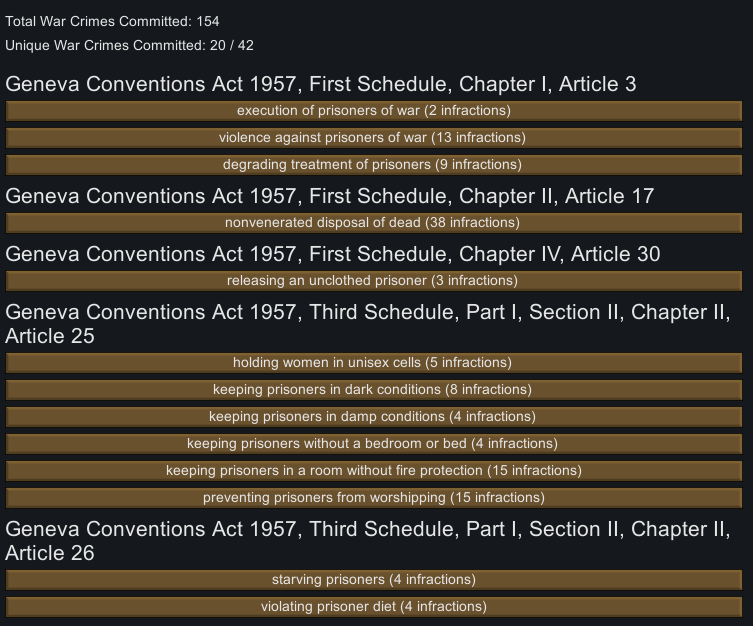Select keeping prisoners in damp conditions entry
Viewport: 753px width, 626px height.
tap(374, 417)
